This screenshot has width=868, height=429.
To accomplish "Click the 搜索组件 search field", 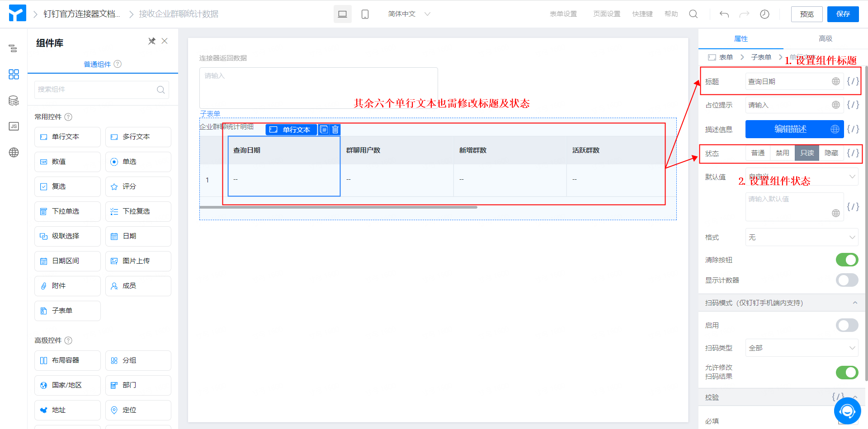I will 97,89.
